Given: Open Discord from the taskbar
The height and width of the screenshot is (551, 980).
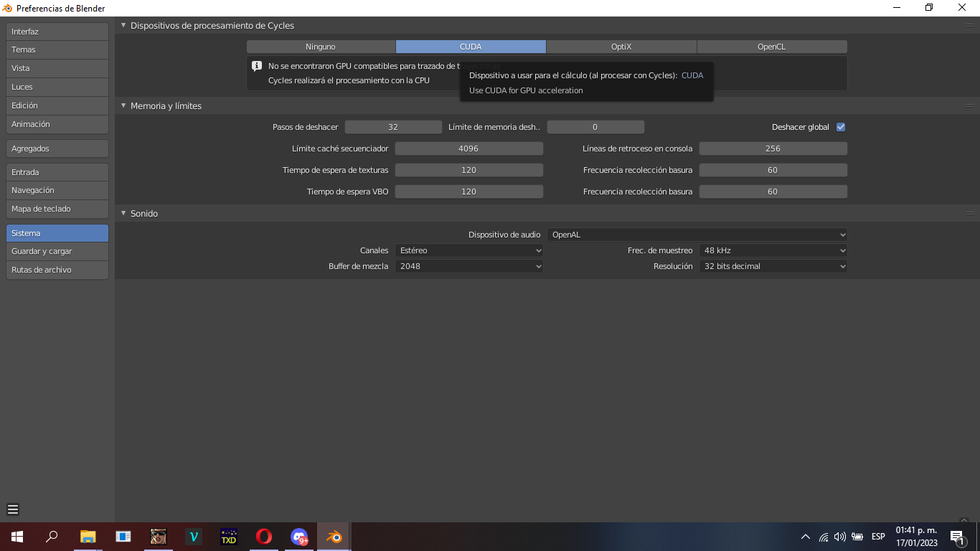Looking at the screenshot, I should coord(299,537).
